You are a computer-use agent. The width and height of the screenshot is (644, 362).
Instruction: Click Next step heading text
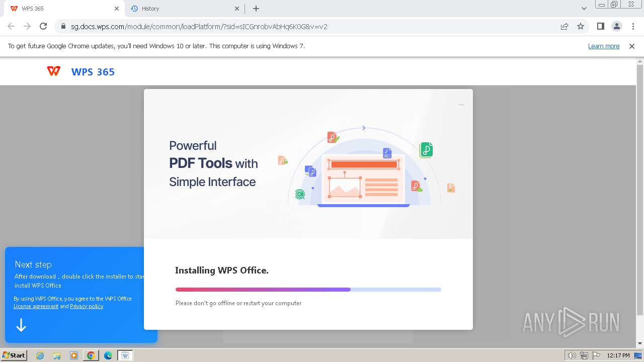(x=33, y=264)
